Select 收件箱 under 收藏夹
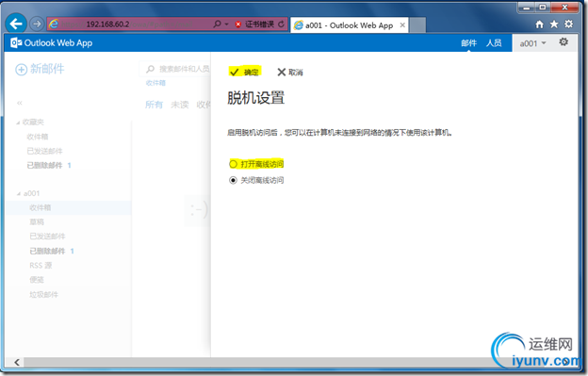The image size is (588, 376). (x=38, y=137)
